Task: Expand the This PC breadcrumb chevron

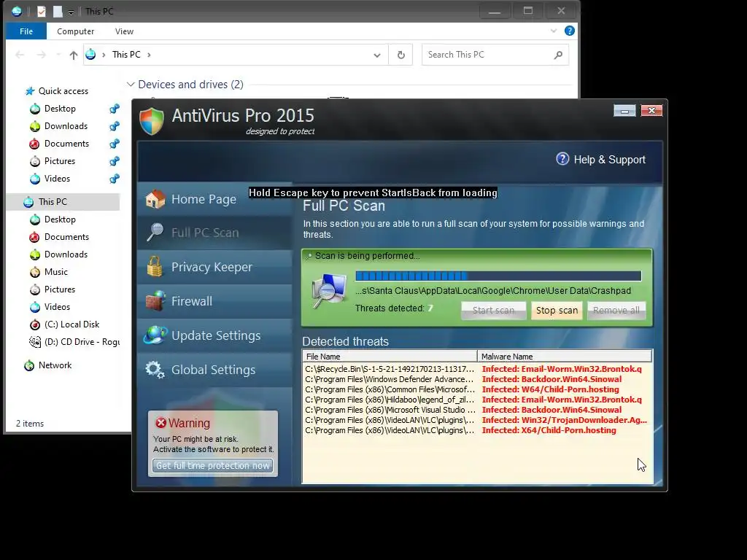Action: coord(149,55)
